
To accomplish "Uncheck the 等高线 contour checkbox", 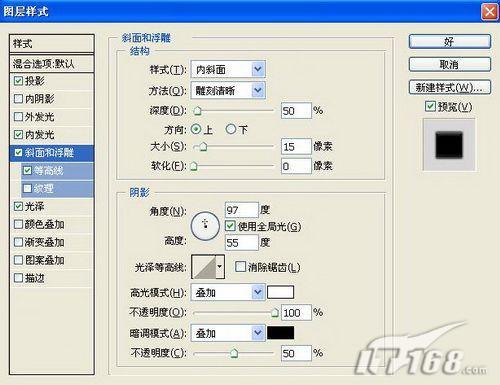I will tap(27, 171).
